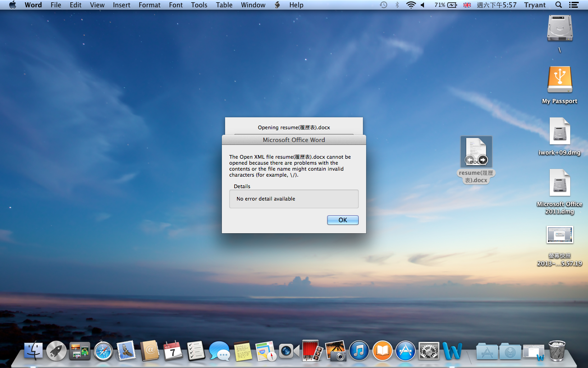Open the Wi-Fi status menu

tap(411, 5)
